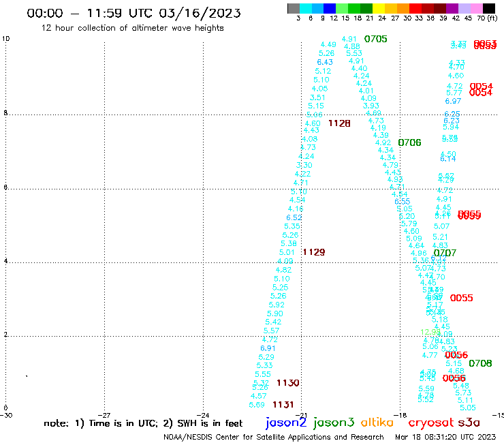Click the gray 3 ft color swatch
The image size is (504, 443).
(294, 8)
